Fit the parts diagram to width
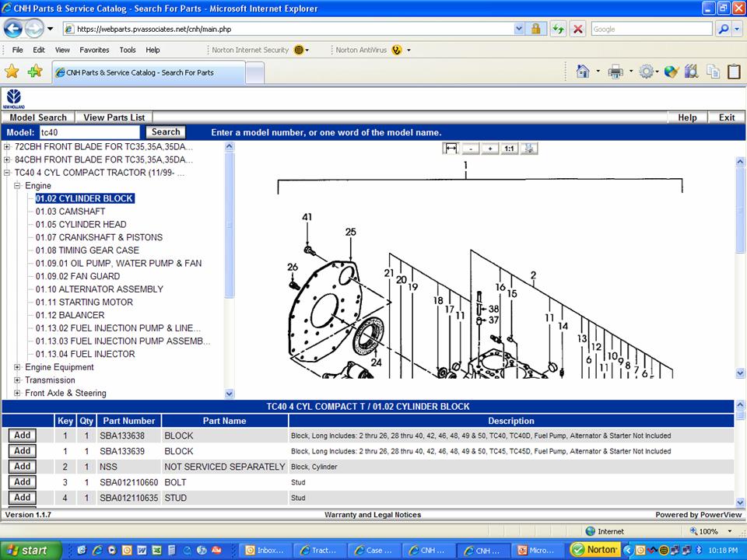 (x=451, y=149)
